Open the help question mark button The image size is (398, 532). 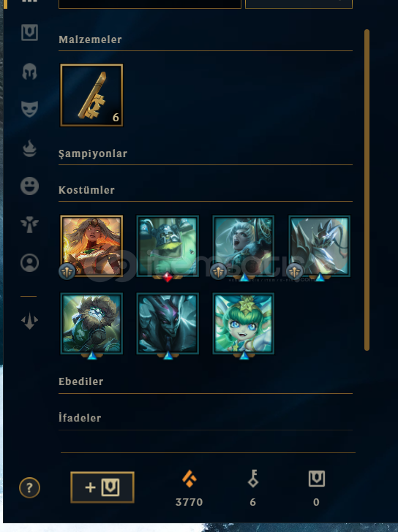29,487
